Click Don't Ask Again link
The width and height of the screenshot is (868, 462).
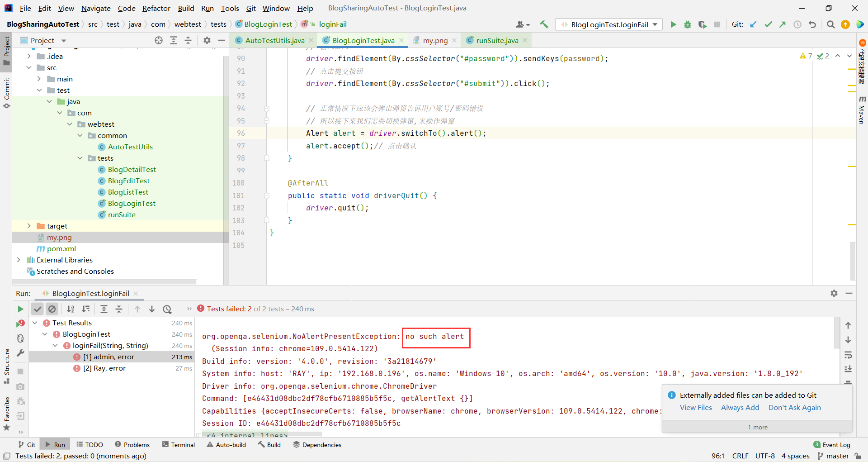[x=794, y=407]
